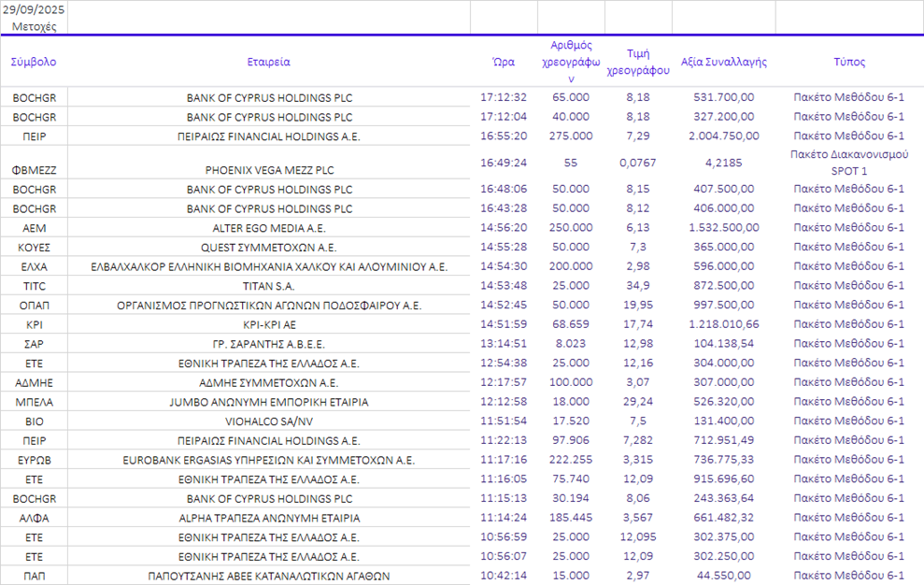924x585 pixels.
Task: Click the Πακέτο Διακανονισμού SPOT 1 cell
Action: 849,163
